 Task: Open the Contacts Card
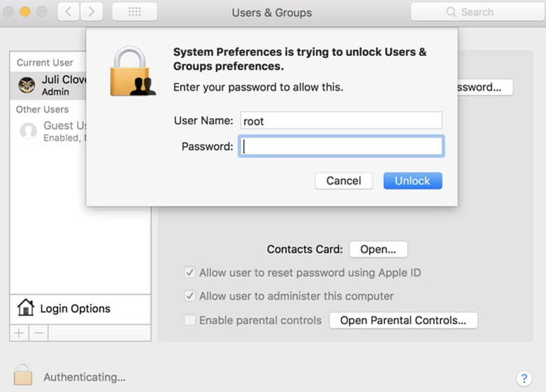pos(378,249)
